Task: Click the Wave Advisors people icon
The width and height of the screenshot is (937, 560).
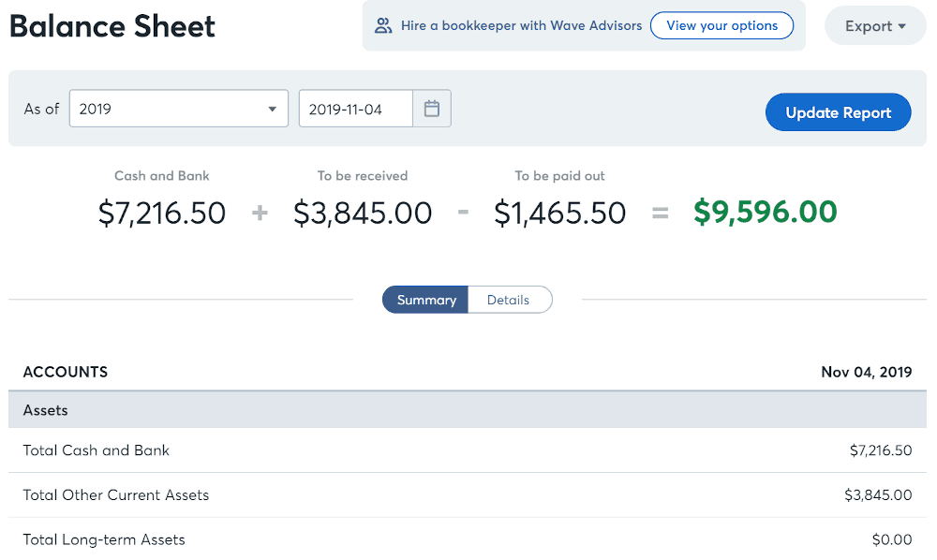Action: pos(383,25)
